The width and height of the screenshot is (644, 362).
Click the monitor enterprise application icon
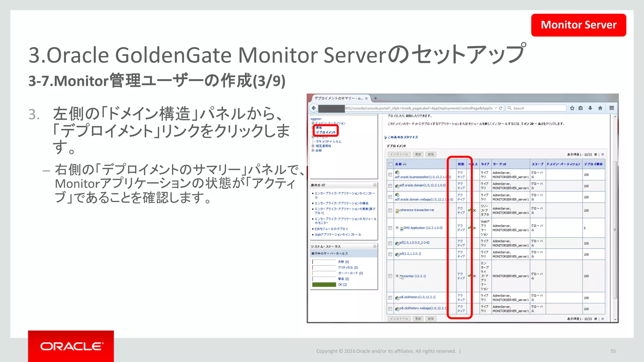click(402, 277)
